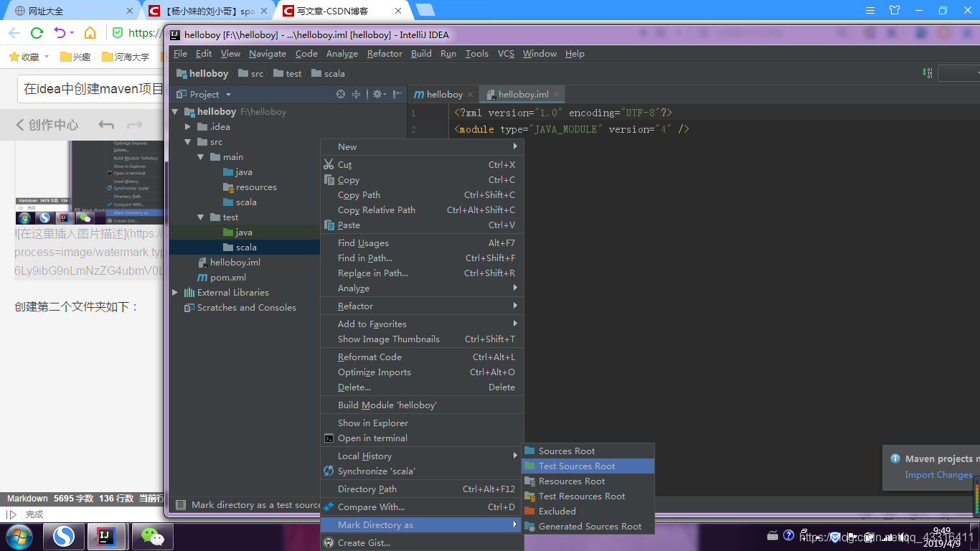Open the 河海大学 bookmark folder
This screenshot has height=551, width=980.
click(126, 57)
